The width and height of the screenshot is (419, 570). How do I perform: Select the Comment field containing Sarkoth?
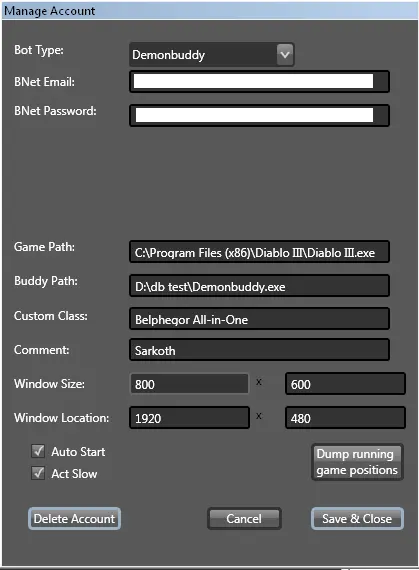259,350
